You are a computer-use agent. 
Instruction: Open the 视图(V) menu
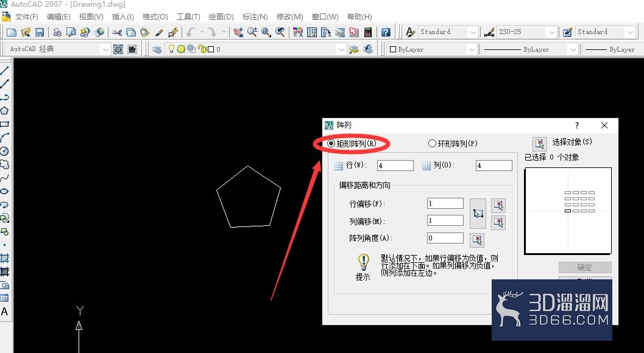(x=91, y=17)
